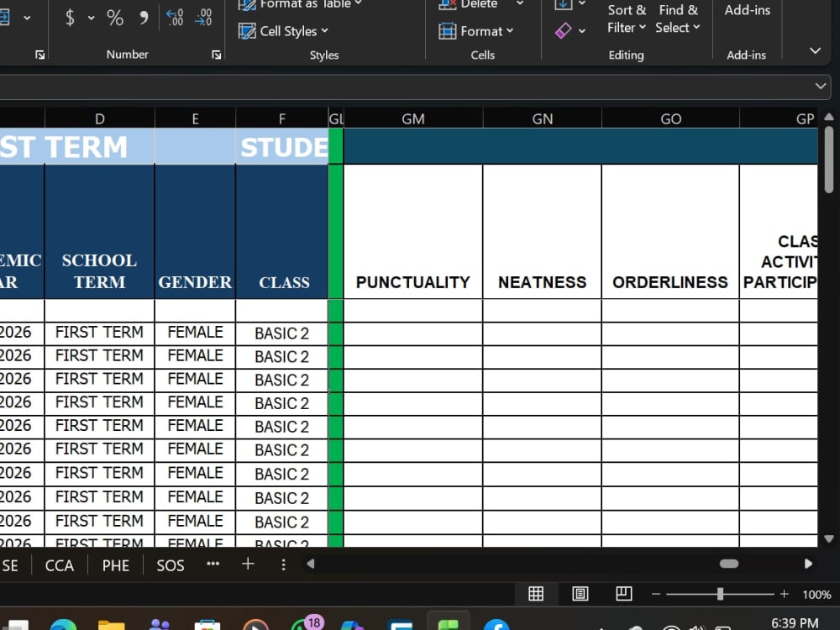Viewport: 840px width, 630px height.
Task: Click the zoom slider handle
Action: pyautogui.click(x=720, y=594)
